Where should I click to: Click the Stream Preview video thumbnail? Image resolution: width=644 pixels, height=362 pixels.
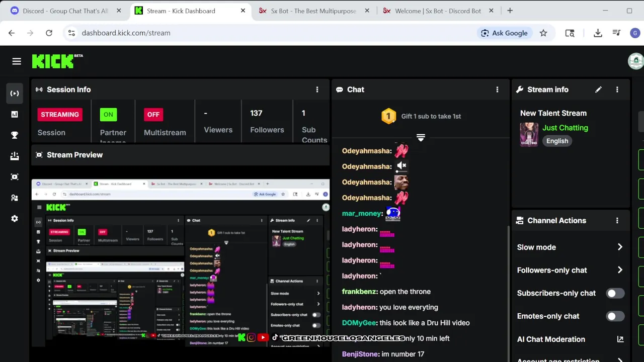tap(180, 263)
